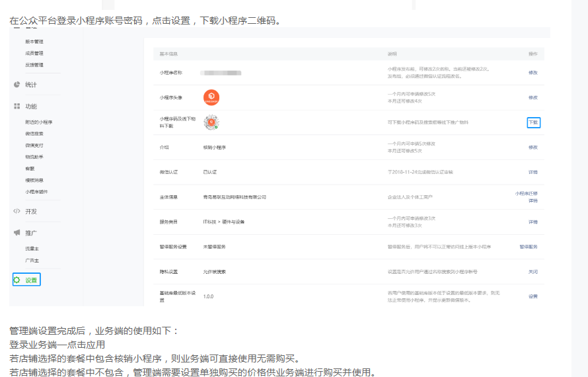Click the green 设置 gear icon
588x377 pixels.
(x=17, y=280)
